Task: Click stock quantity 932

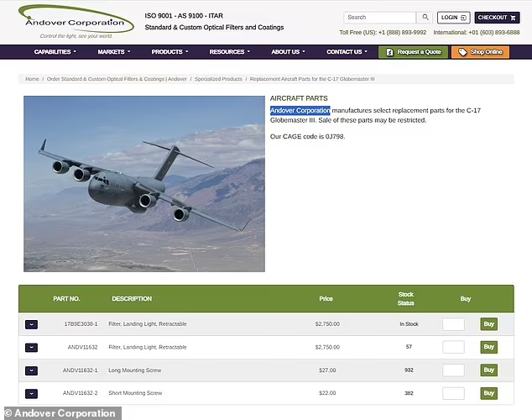Action: coord(409,370)
